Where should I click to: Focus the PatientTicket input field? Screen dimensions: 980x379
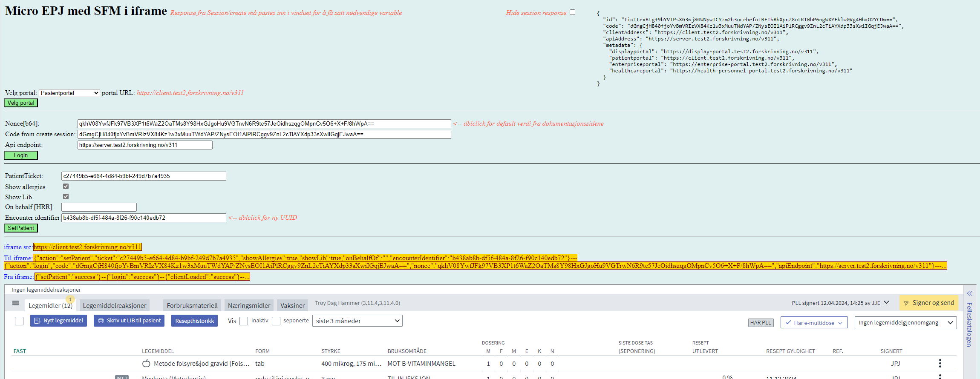[144, 176]
